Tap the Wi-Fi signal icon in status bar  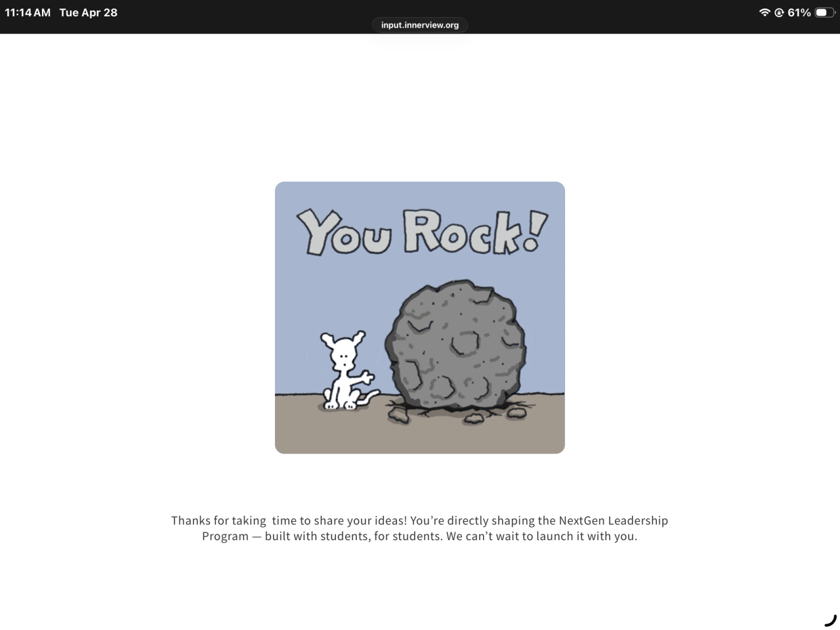coord(765,12)
